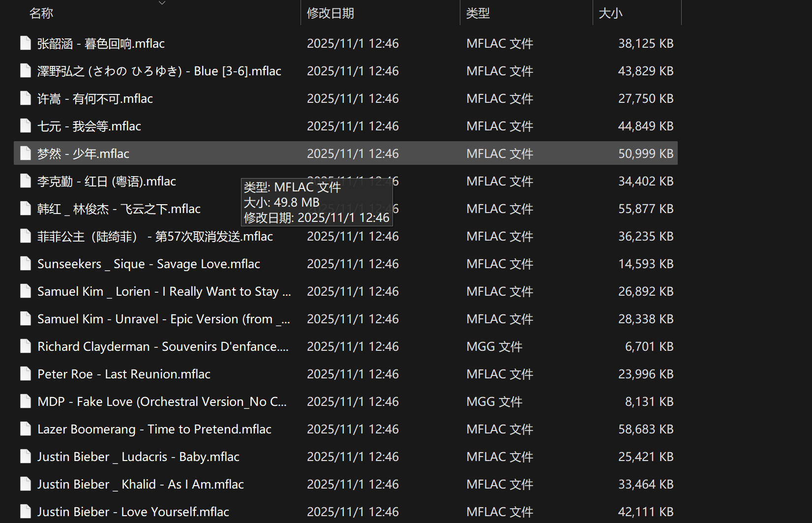Click modified date in Sunseekers Savage Love row
This screenshot has width=812, height=523.
point(353,264)
